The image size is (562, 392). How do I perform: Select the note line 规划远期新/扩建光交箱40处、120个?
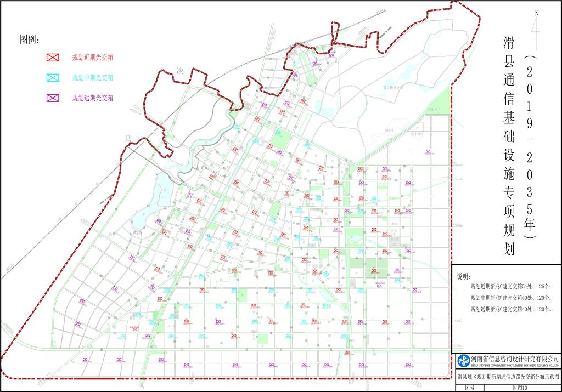pos(512,309)
